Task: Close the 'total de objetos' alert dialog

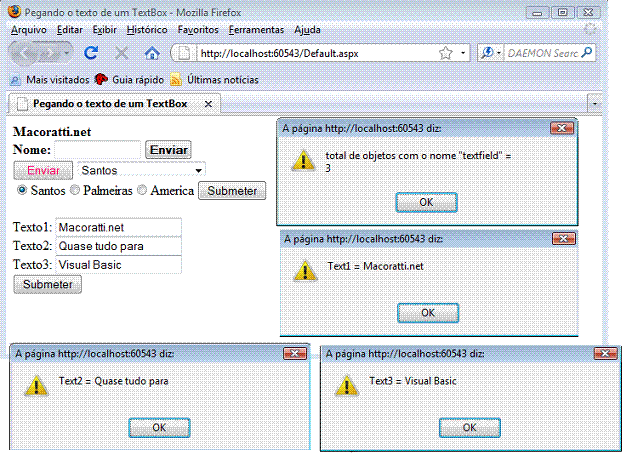Action: (562, 128)
